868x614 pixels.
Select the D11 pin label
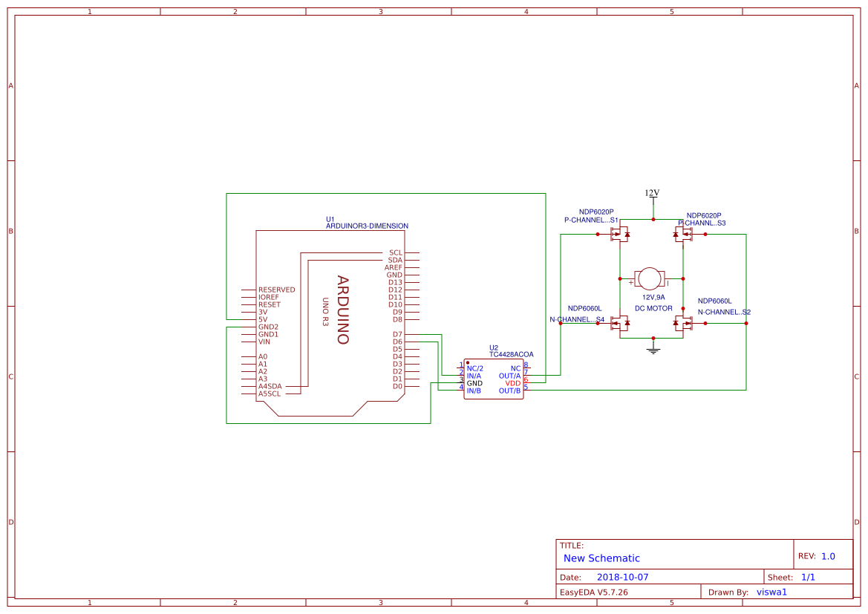[395, 297]
